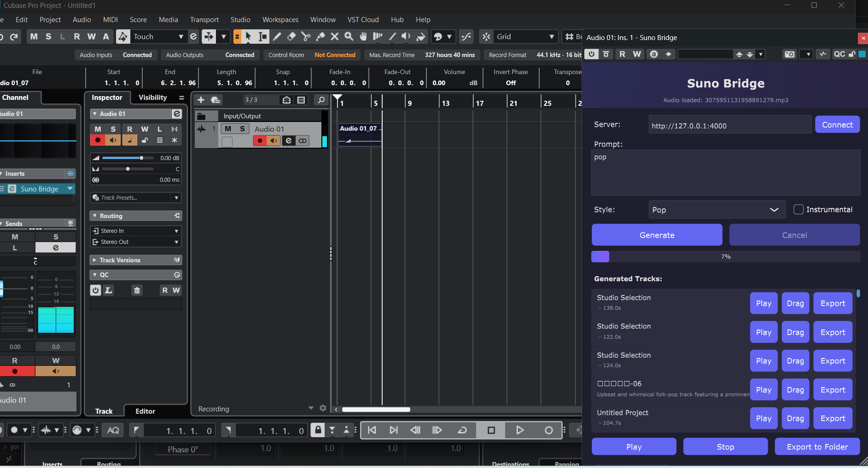Select the Eraser tool in toolbar

click(x=291, y=37)
